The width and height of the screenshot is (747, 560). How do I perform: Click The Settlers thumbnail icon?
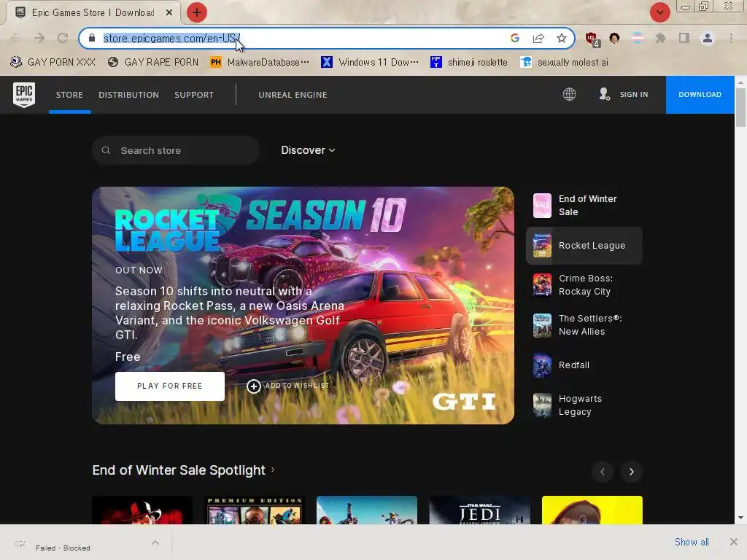tap(542, 325)
